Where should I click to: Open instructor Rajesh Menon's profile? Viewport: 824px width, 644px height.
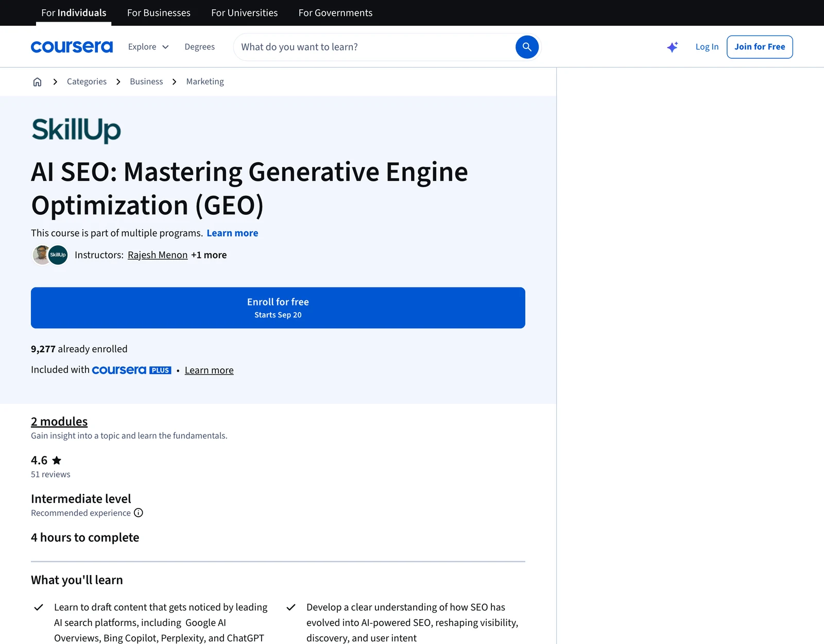tap(158, 255)
